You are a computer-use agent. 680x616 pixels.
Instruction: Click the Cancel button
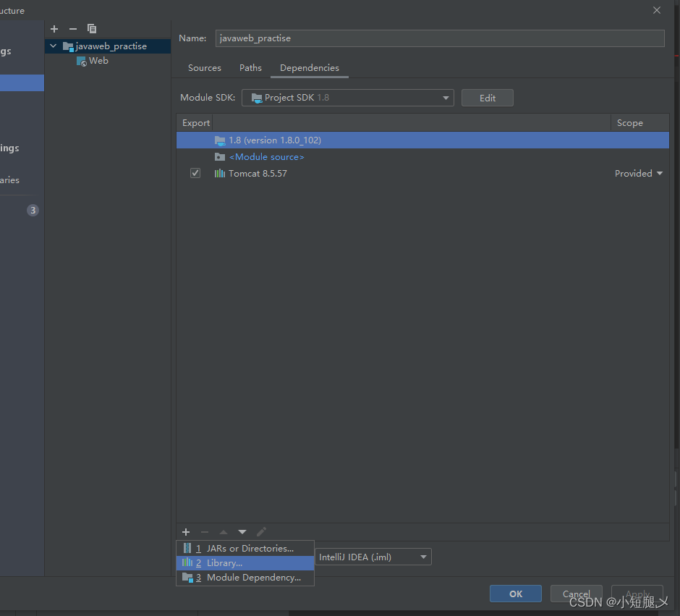pyautogui.click(x=577, y=594)
